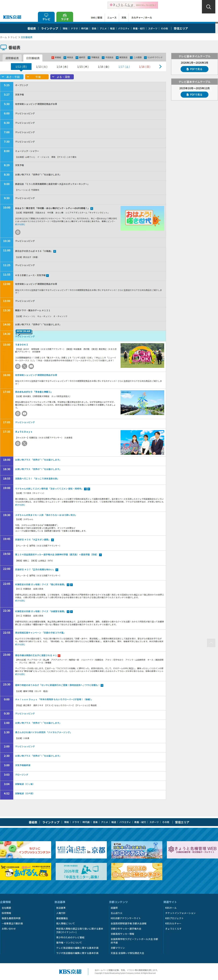Open the カルチャー / ホール header link

pyautogui.click(x=142, y=17)
